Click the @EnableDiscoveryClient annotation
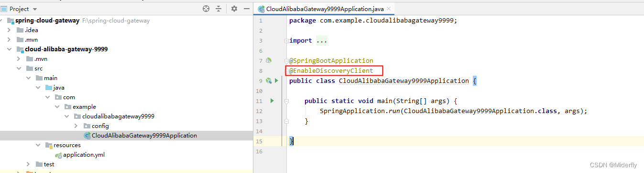The height and width of the screenshot is (173, 644). (x=331, y=71)
